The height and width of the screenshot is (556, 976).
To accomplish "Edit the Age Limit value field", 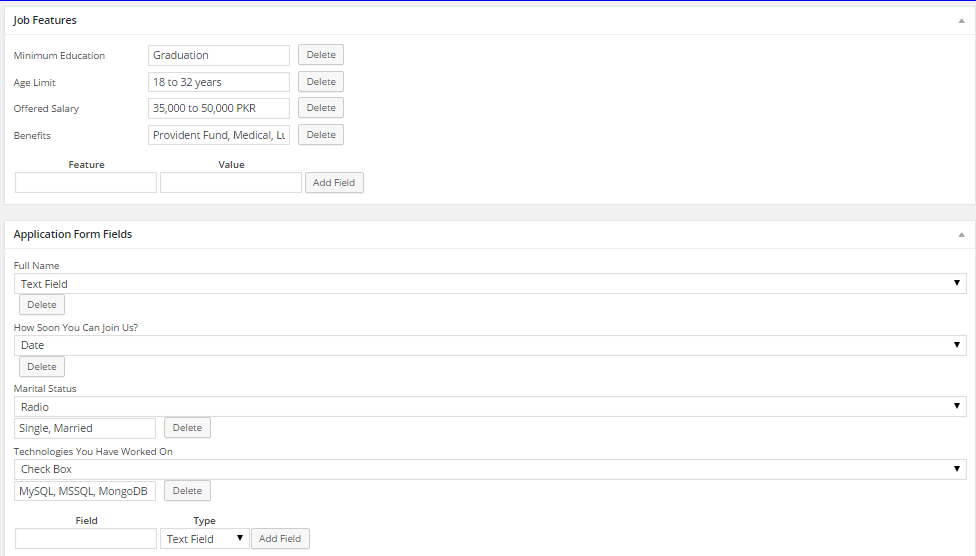I will click(218, 82).
